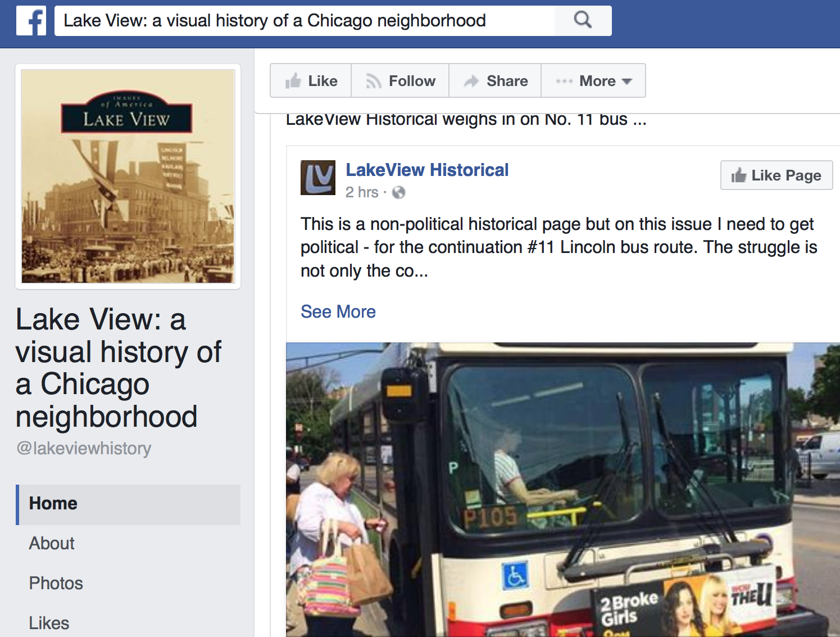The width and height of the screenshot is (840, 637).
Task: Open the LakeView Historical avatar icon
Action: (x=318, y=178)
